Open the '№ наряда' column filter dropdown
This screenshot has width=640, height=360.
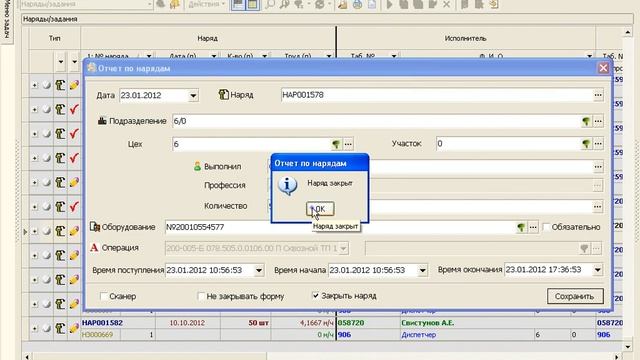click(149, 56)
